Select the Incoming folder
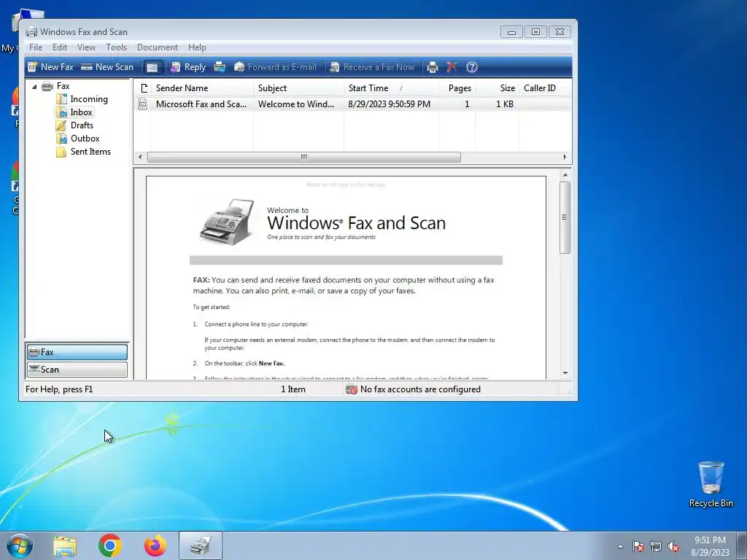747x560 pixels. coord(82,99)
